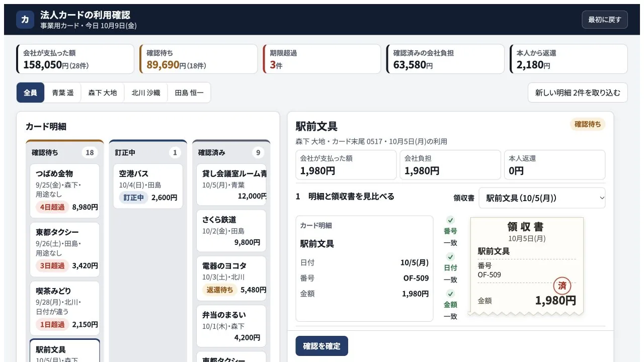Click the カ app logo icon
The image size is (644, 362).
(x=25, y=20)
